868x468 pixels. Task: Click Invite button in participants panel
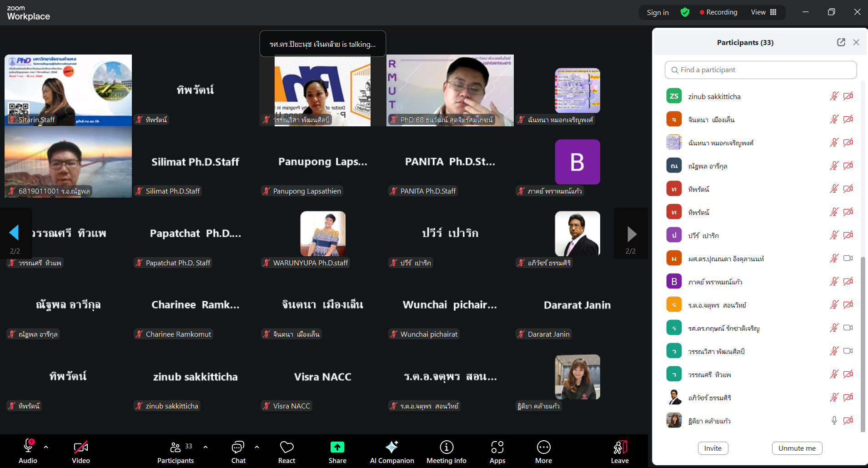pos(713,448)
